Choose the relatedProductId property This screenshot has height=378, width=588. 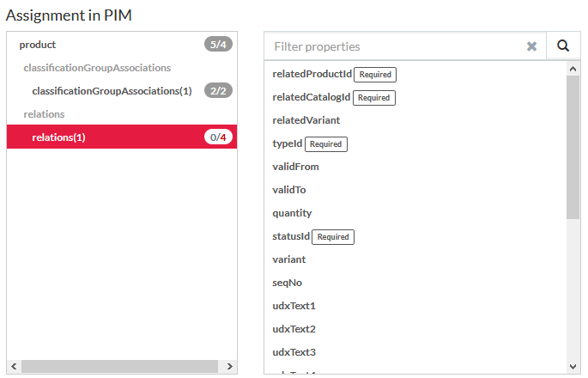pyautogui.click(x=312, y=75)
